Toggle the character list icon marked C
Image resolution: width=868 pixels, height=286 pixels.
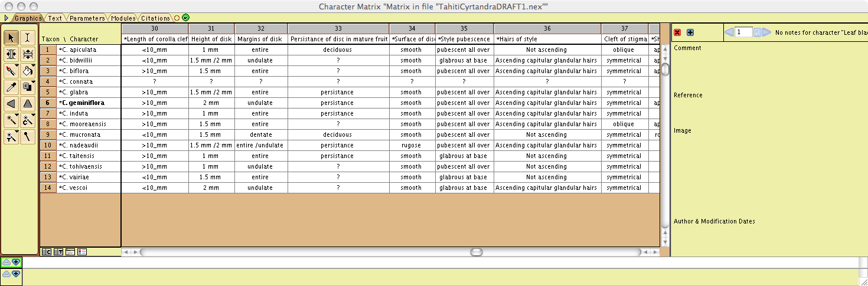(x=46, y=252)
